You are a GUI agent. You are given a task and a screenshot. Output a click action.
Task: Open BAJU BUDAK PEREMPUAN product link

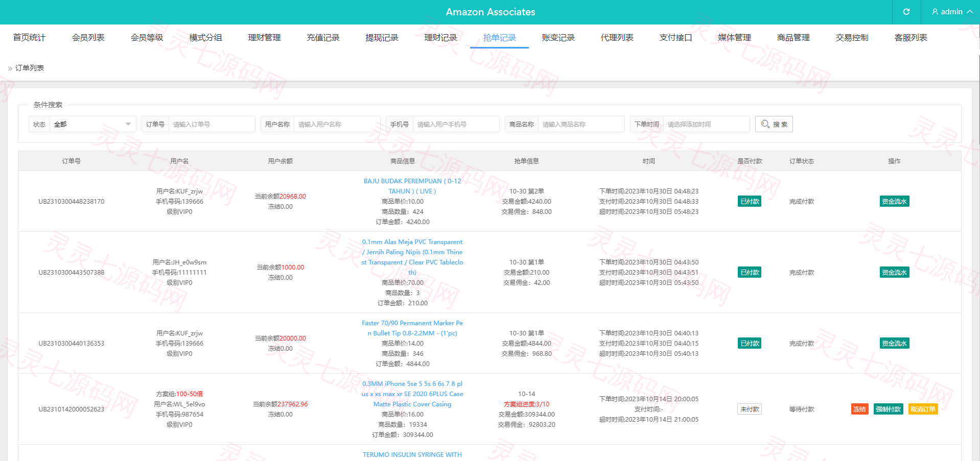tap(412, 186)
